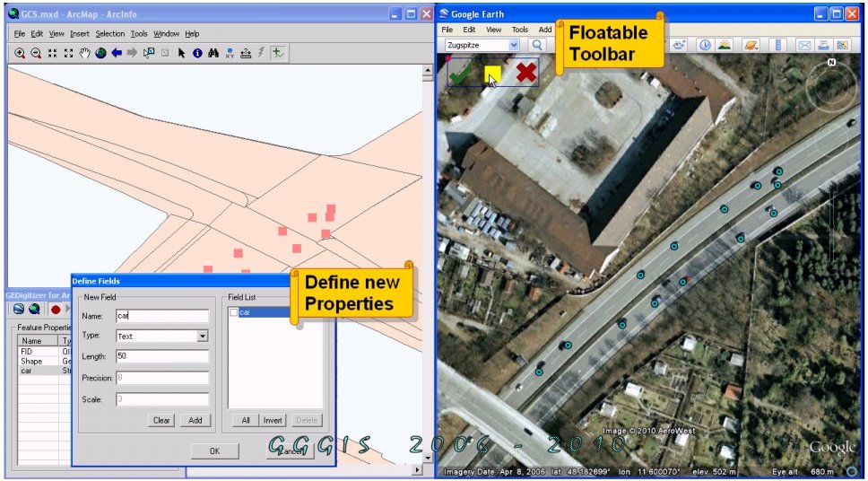Click the green checkmark on floatable toolbar
This screenshot has height=481, width=868.
(x=459, y=74)
